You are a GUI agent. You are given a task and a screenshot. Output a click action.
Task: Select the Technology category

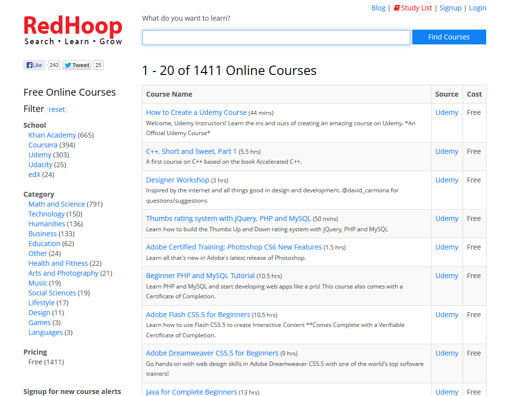46,214
